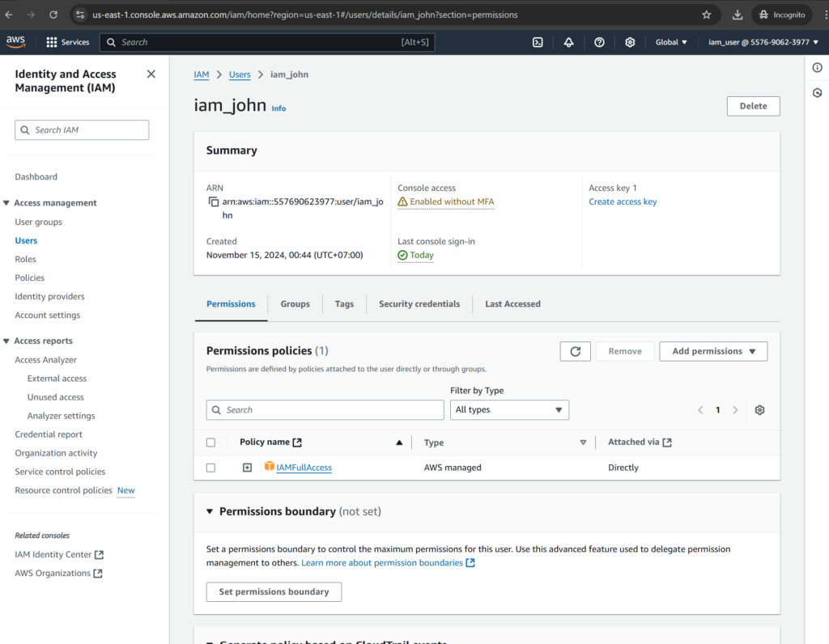The height and width of the screenshot is (644, 829).
Task: Refresh the permissions policies list
Action: click(575, 351)
